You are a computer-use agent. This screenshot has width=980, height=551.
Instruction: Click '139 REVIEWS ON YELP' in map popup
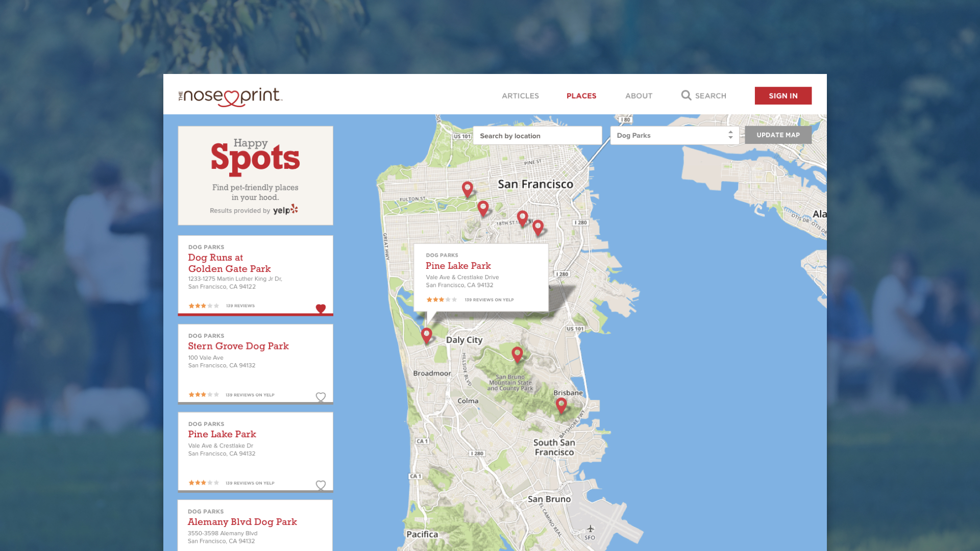(x=489, y=300)
